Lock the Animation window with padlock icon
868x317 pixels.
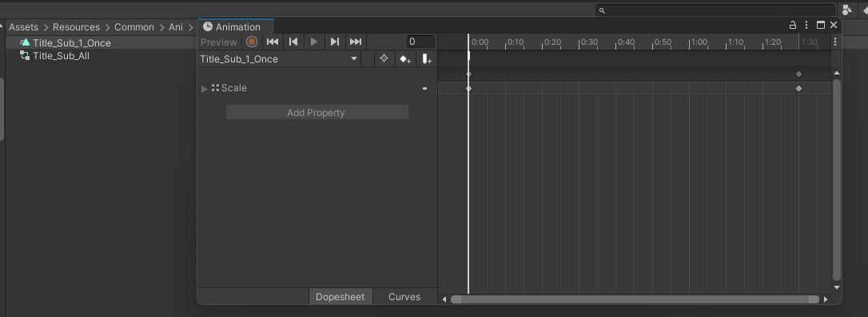[x=793, y=25]
